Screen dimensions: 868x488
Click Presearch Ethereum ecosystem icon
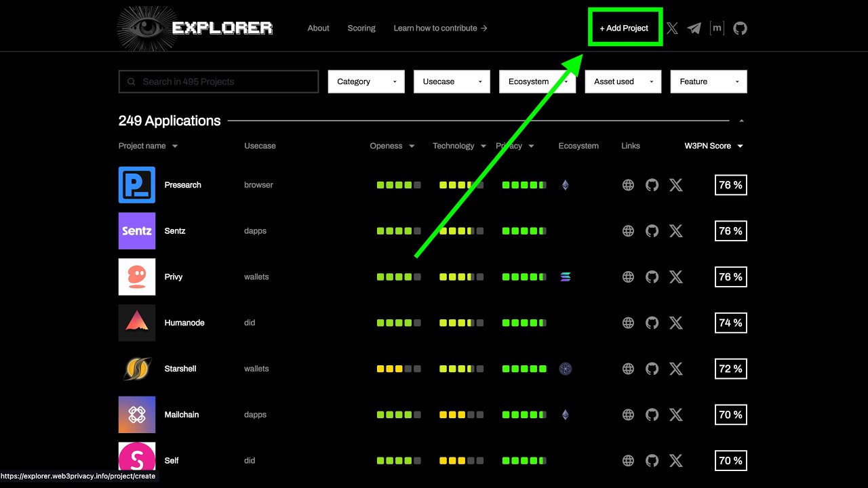pyautogui.click(x=566, y=185)
